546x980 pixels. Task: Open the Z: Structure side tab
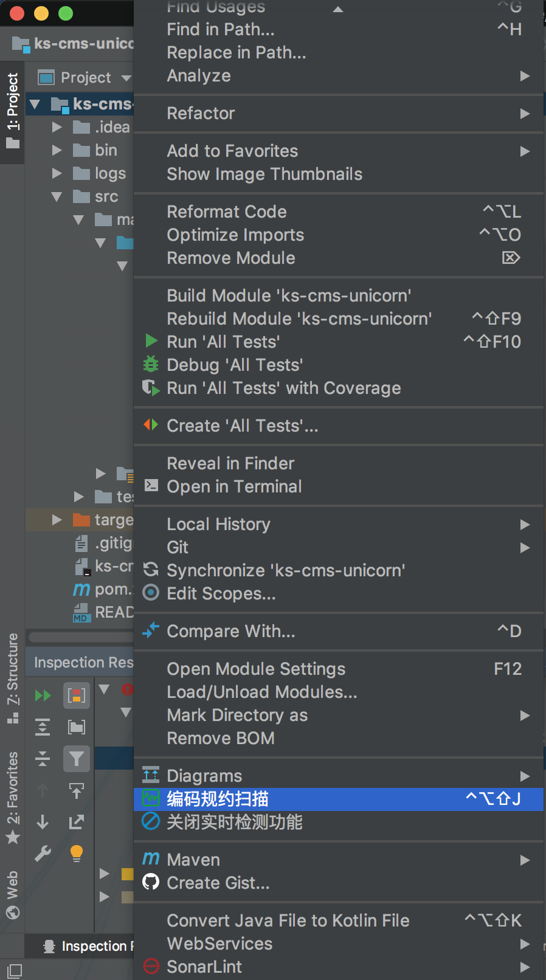pos(13,678)
